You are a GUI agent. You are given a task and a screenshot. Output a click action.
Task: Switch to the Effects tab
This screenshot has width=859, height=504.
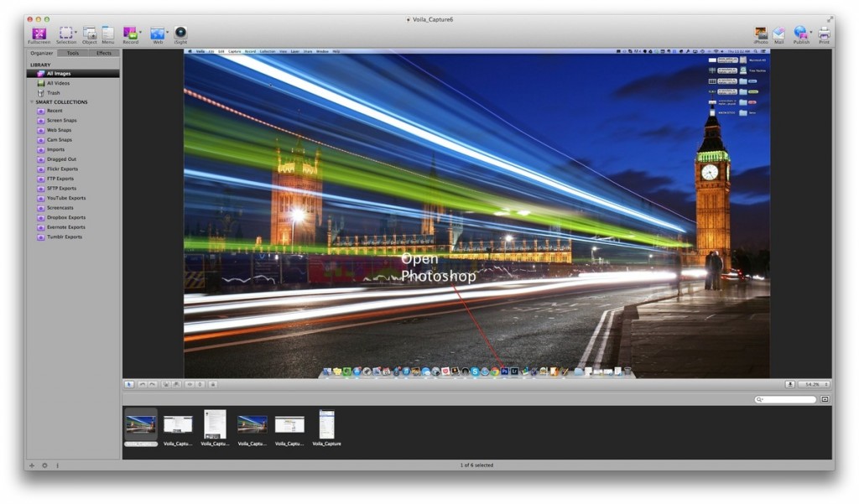pyautogui.click(x=104, y=53)
